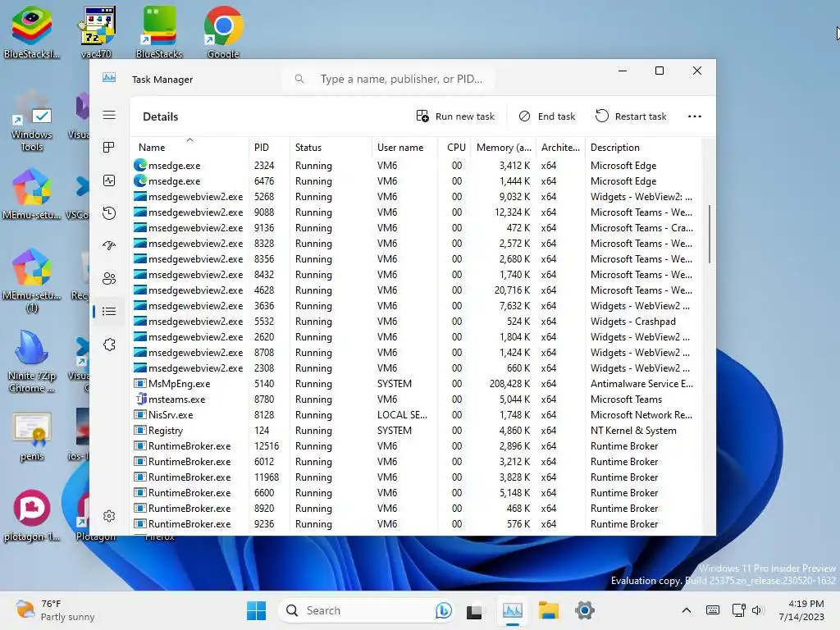Viewport: 840px width, 630px height.
Task: Click the Task Manager title bar icon
Action: [109, 78]
